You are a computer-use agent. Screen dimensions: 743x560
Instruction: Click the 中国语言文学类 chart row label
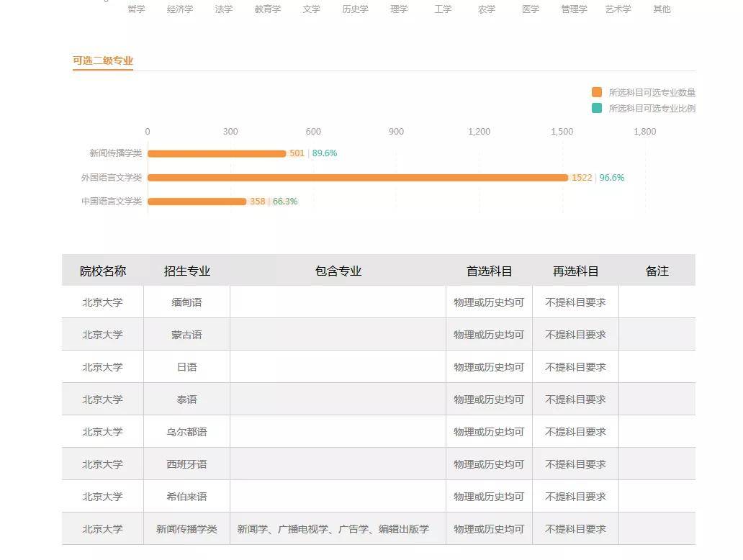112,202
